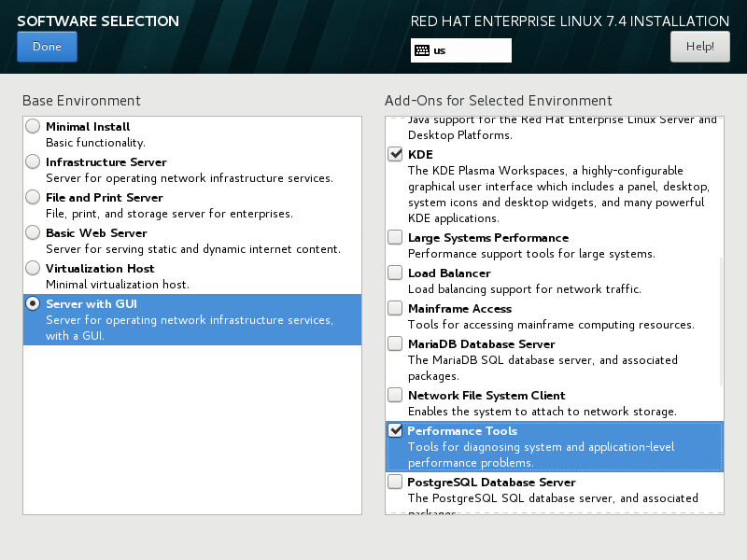The width and height of the screenshot is (747, 560).
Task: Select File and Print Server radio button
Action: point(33,197)
